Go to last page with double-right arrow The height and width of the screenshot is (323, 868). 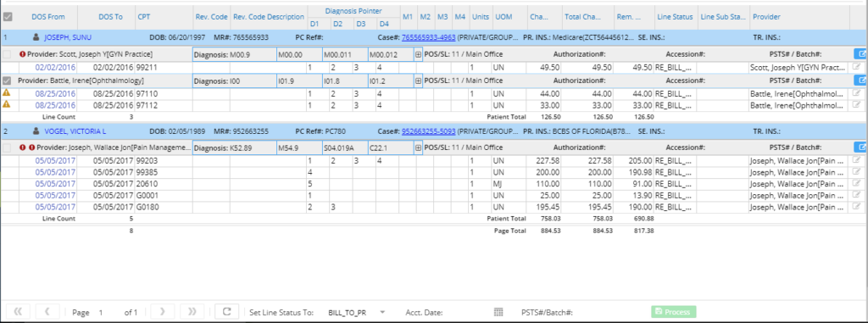tap(192, 312)
